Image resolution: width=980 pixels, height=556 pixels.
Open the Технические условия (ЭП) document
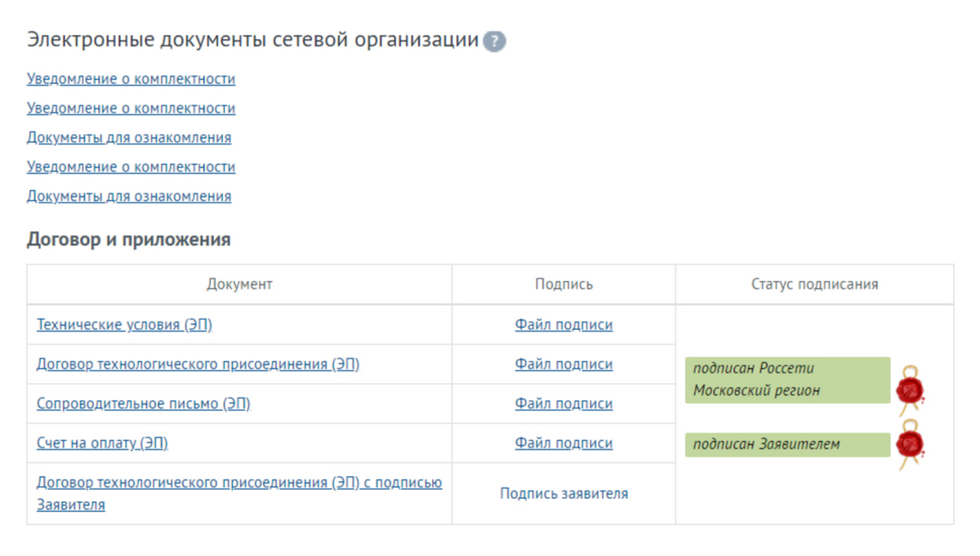[x=124, y=325]
